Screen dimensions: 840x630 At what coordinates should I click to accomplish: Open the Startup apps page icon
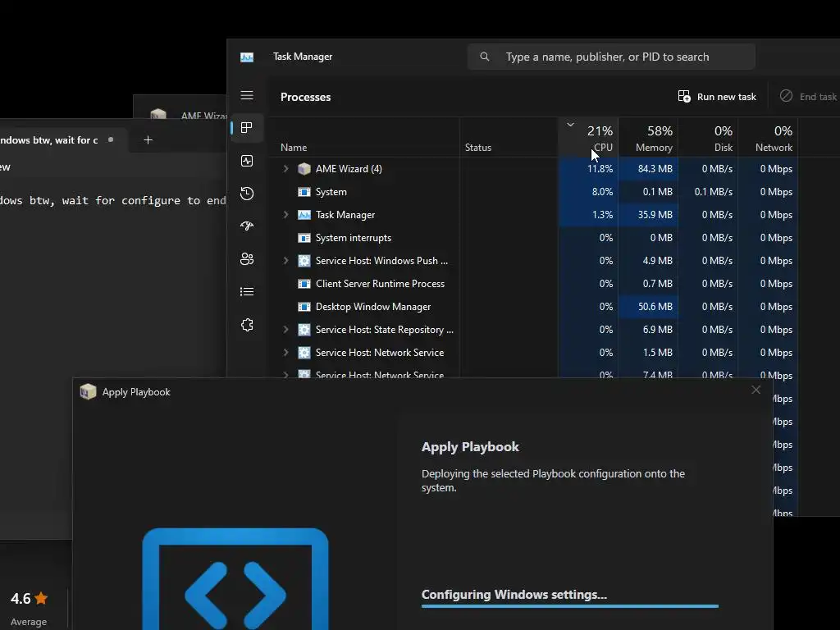pyautogui.click(x=247, y=226)
